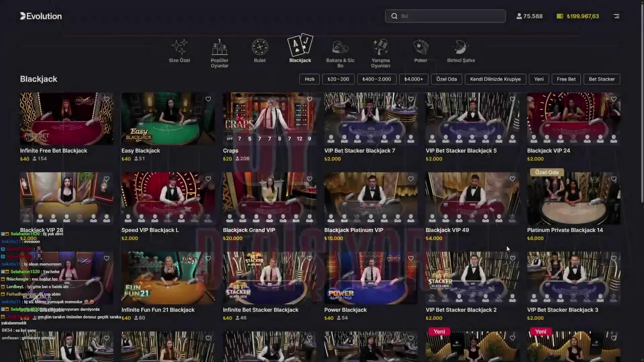Apply the ₺4.000+ bet filter
Viewport: 644px width, 362px height.
414,79
